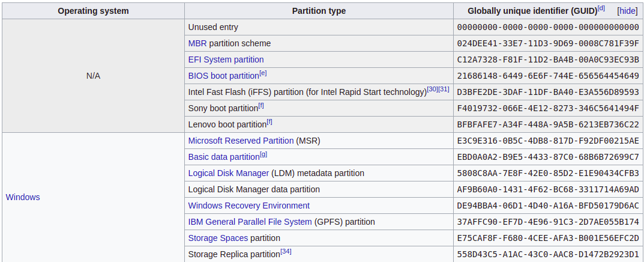Screen dimensions: 644x262
Task: Jump to footnote e after BIOS boot partition
Action: 263,73
